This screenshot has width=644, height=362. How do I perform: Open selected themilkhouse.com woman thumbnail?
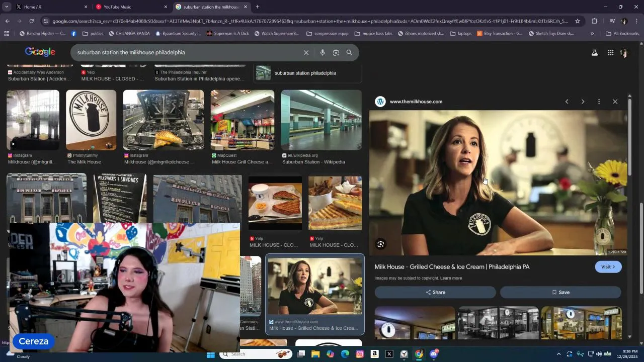click(x=315, y=287)
